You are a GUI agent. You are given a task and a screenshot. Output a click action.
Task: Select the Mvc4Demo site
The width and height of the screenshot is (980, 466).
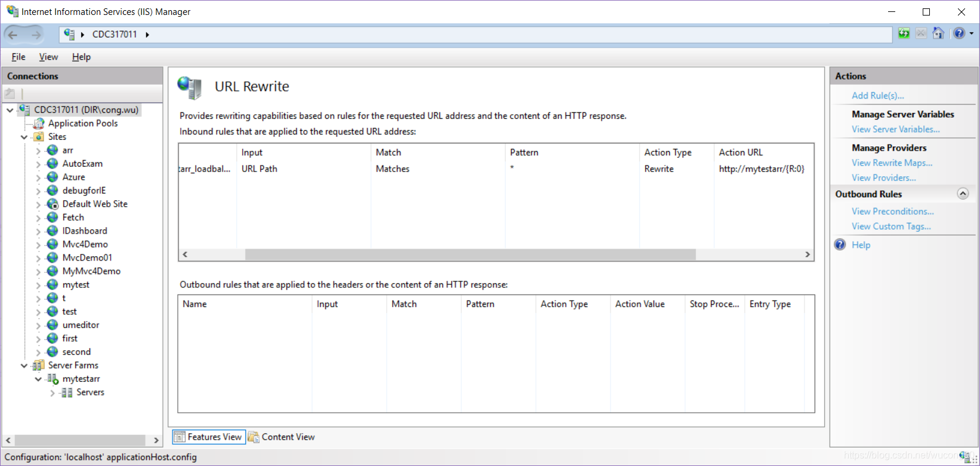point(85,244)
